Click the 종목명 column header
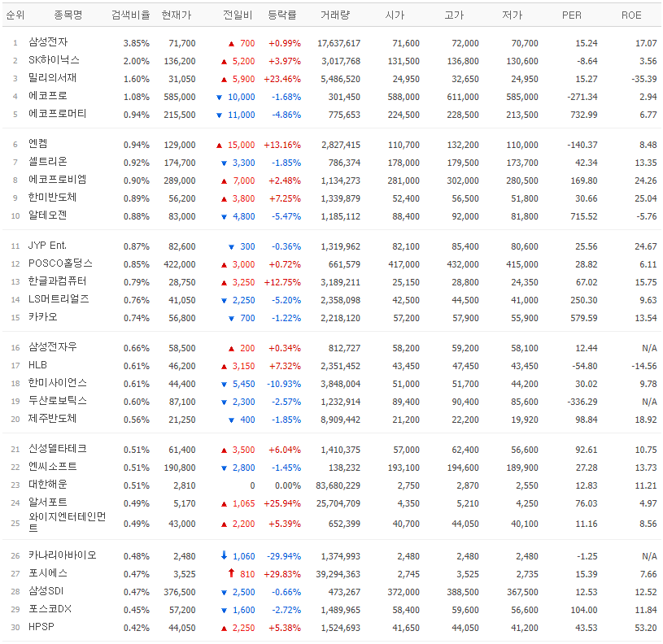 (x=68, y=15)
